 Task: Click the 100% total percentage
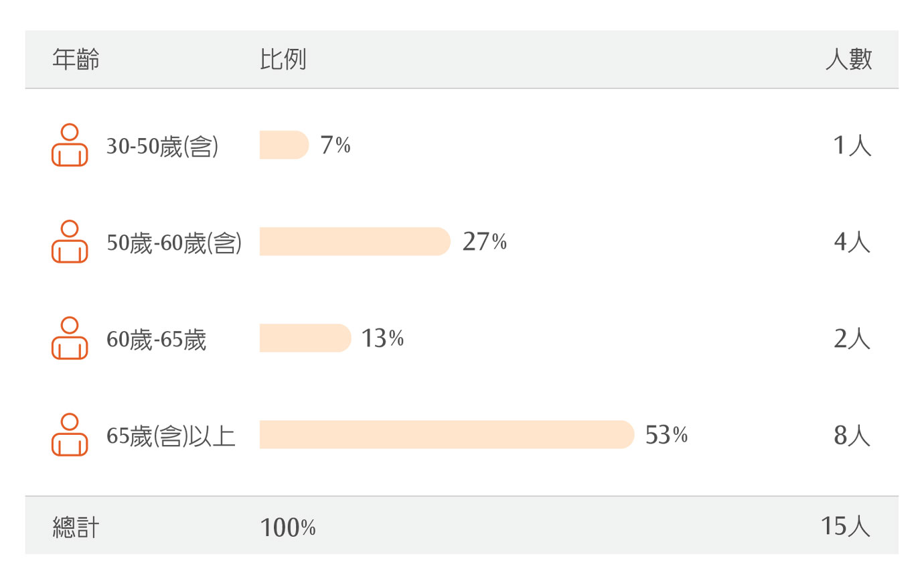(x=288, y=527)
